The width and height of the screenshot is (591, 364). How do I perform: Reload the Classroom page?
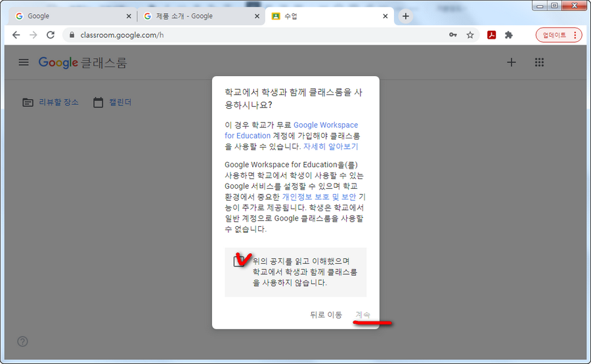[x=51, y=35]
